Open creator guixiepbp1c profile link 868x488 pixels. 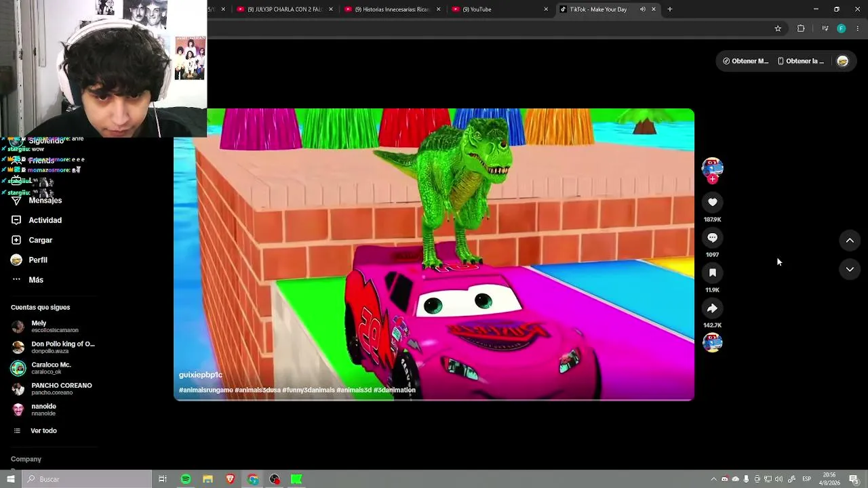point(201,375)
